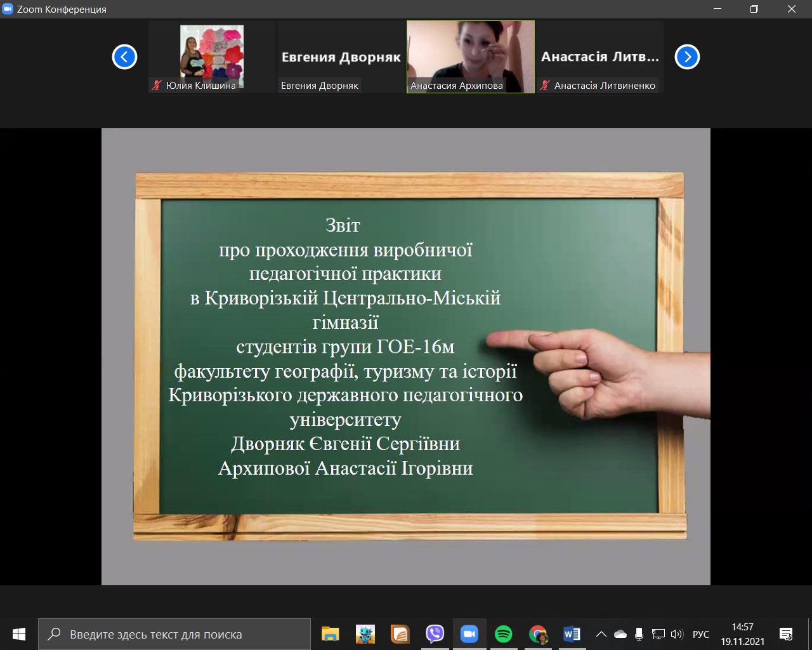The width and height of the screenshot is (812, 650).
Task: Expand hidden system tray icons
Action: point(601,634)
